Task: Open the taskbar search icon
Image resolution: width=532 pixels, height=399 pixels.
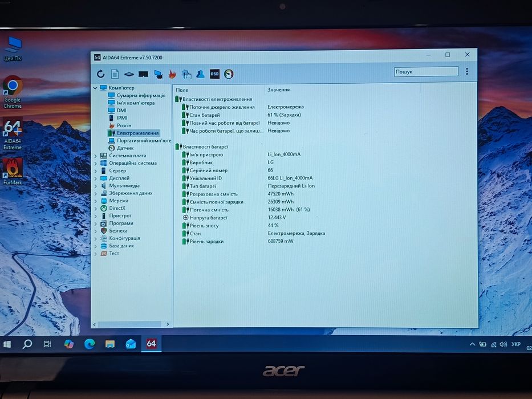Action: tap(27, 344)
